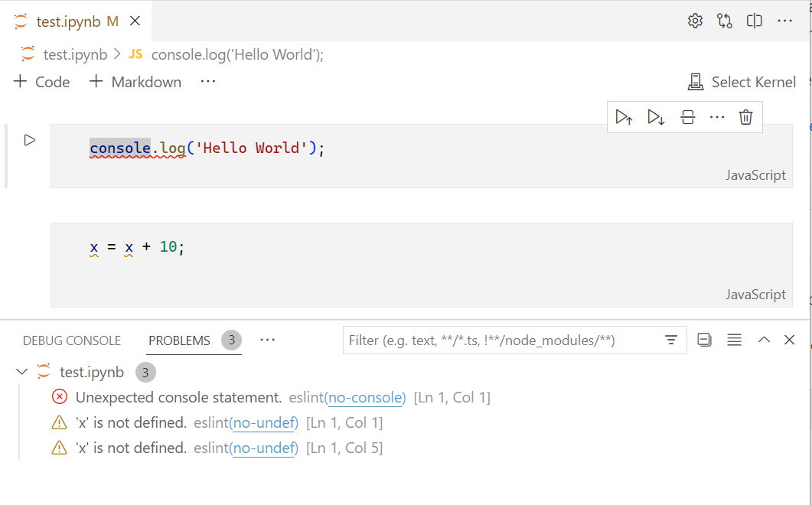
Task: Collapse all problems in the list
Action: pyautogui.click(x=705, y=340)
